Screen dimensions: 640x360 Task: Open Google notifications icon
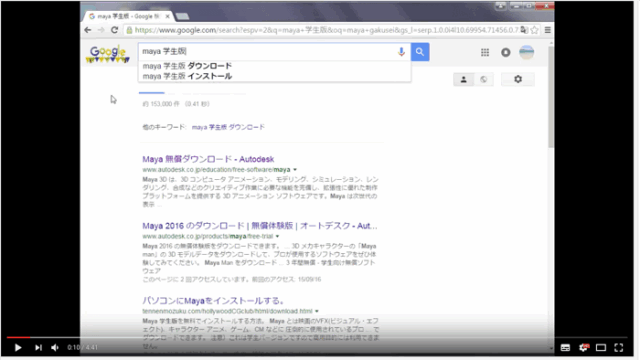pos(506,52)
